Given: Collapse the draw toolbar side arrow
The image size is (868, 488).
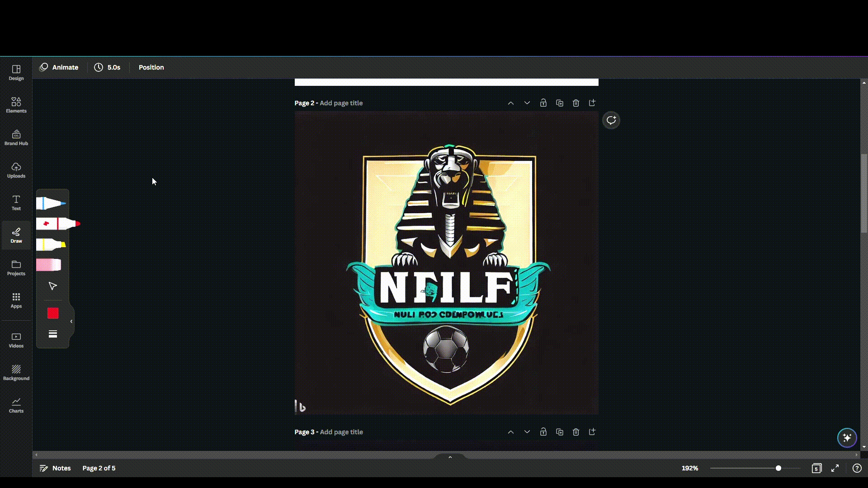Looking at the screenshot, I should pos(71,321).
